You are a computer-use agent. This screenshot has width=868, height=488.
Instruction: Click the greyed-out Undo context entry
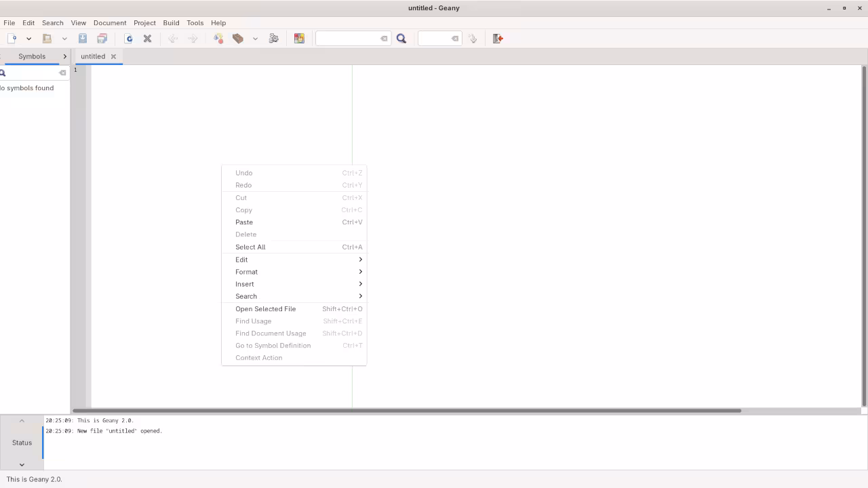click(294, 173)
